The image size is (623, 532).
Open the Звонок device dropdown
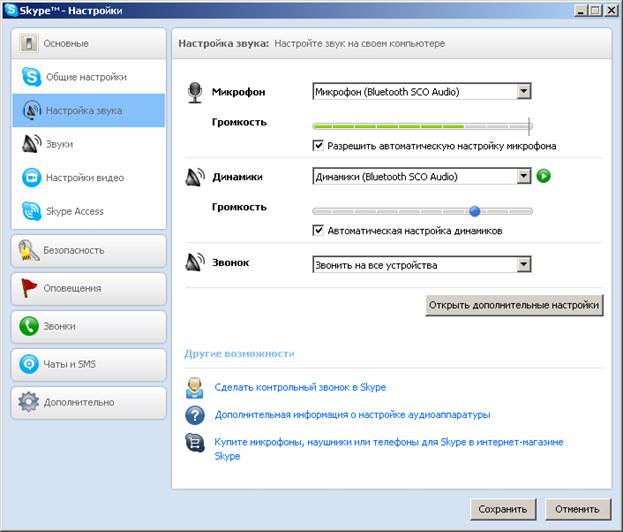coord(422,265)
